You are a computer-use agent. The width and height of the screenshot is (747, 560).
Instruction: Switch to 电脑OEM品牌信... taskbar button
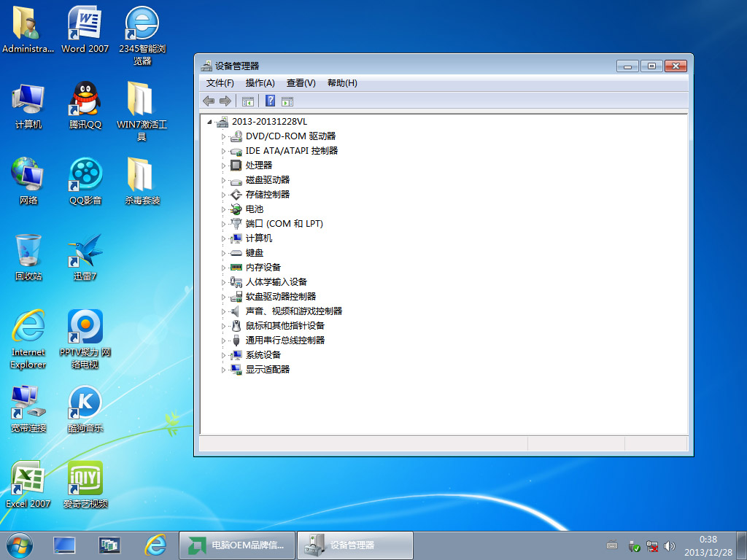pos(237,545)
